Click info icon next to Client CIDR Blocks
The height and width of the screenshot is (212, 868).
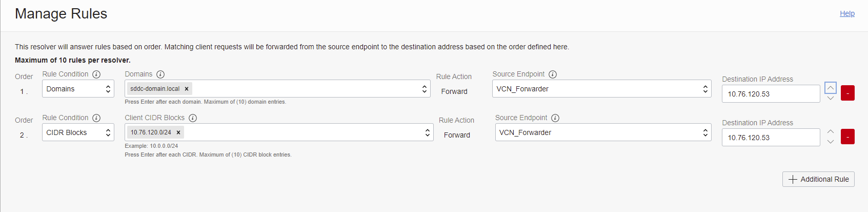pos(193,118)
